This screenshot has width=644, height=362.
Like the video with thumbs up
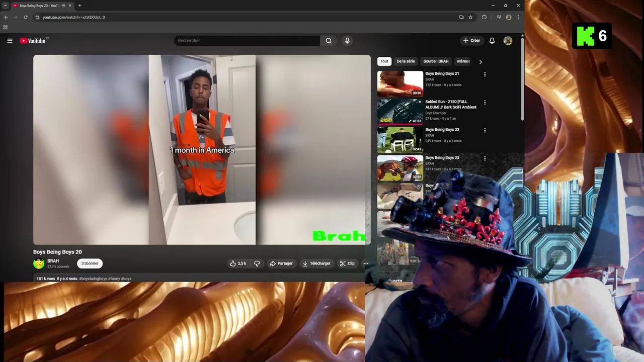(x=238, y=263)
